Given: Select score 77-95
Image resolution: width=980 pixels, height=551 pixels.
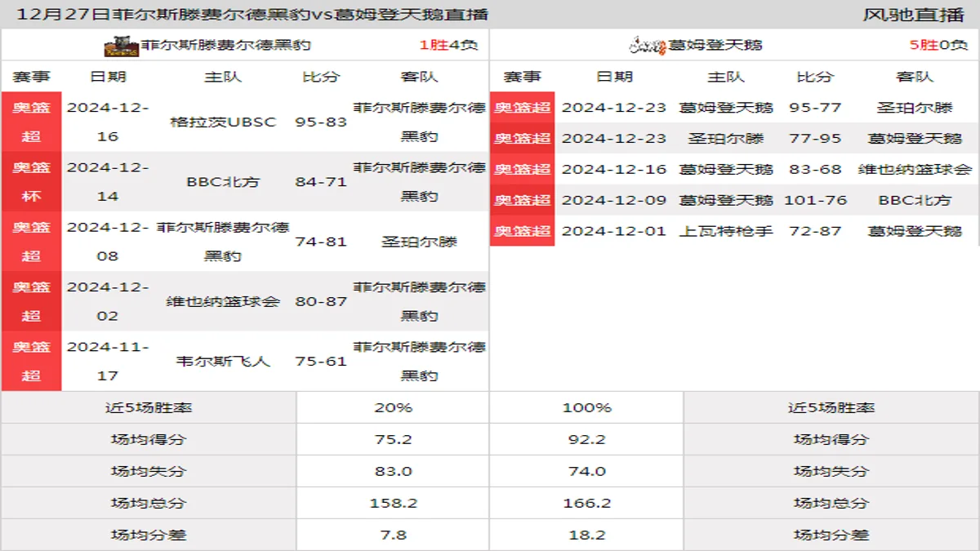Looking at the screenshot, I should coord(815,138).
